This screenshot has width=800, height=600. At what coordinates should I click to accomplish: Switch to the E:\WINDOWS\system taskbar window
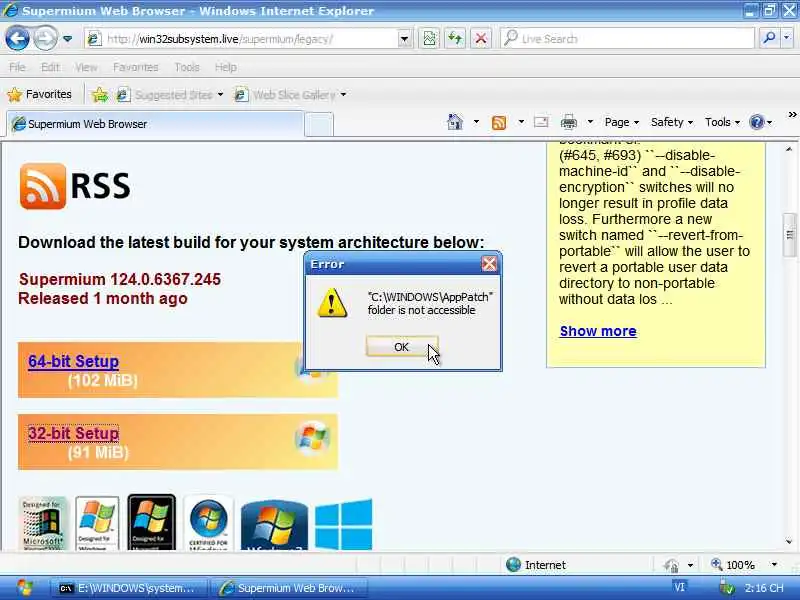click(129, 588)
